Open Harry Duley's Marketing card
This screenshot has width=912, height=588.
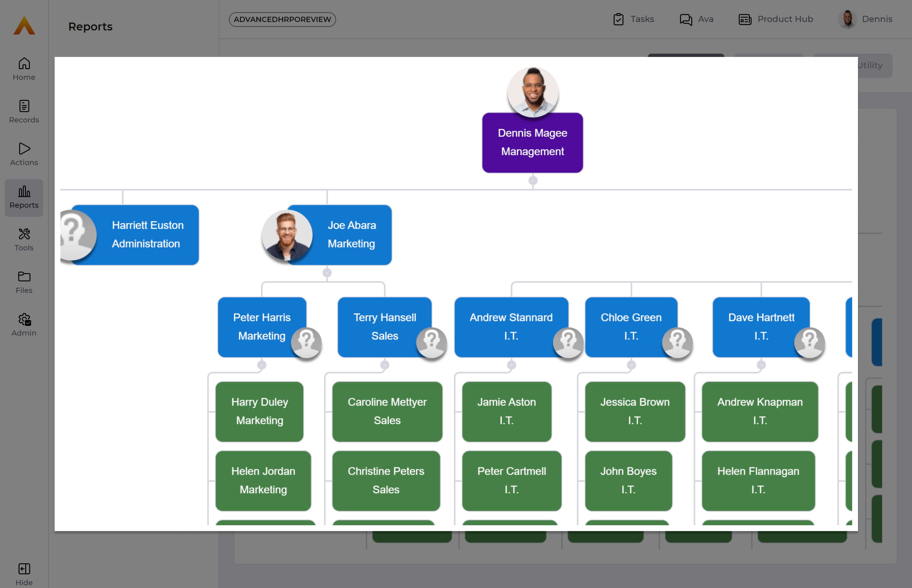260,412
